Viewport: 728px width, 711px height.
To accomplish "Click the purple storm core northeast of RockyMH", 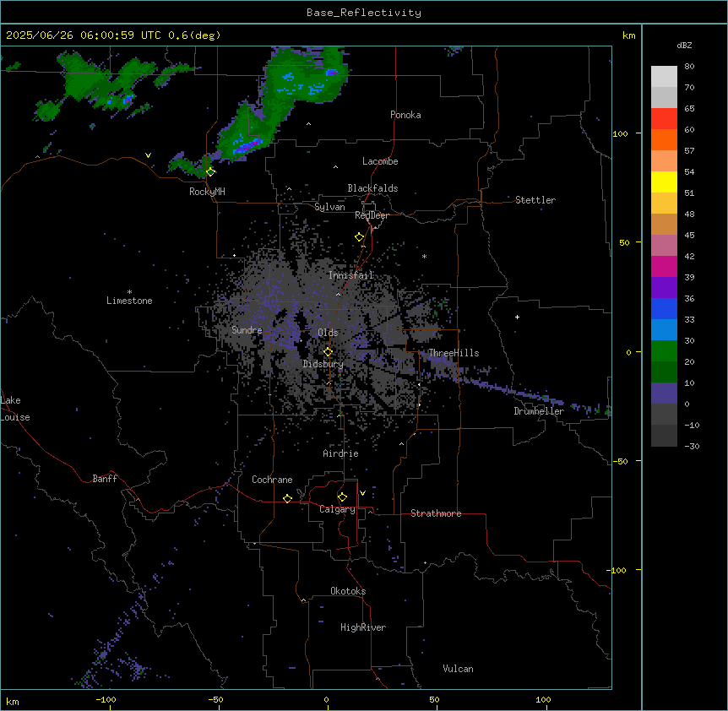I will [248, 146].
